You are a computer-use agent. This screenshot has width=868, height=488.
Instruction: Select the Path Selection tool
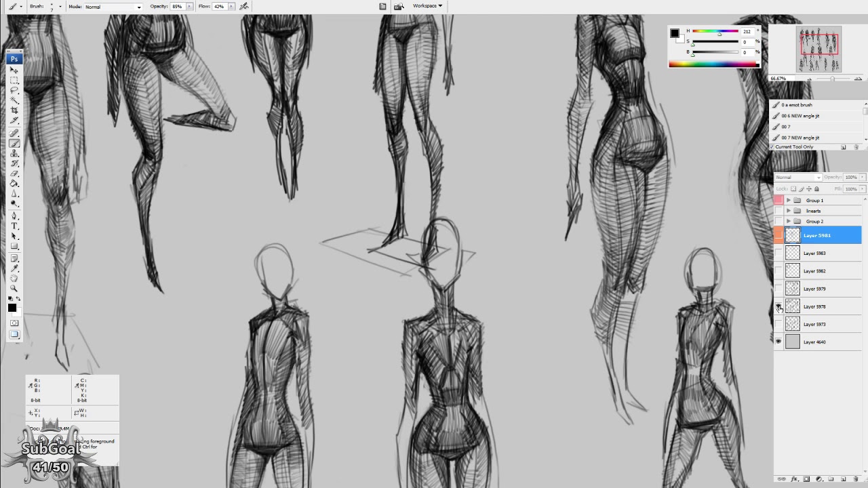(14, 237)
